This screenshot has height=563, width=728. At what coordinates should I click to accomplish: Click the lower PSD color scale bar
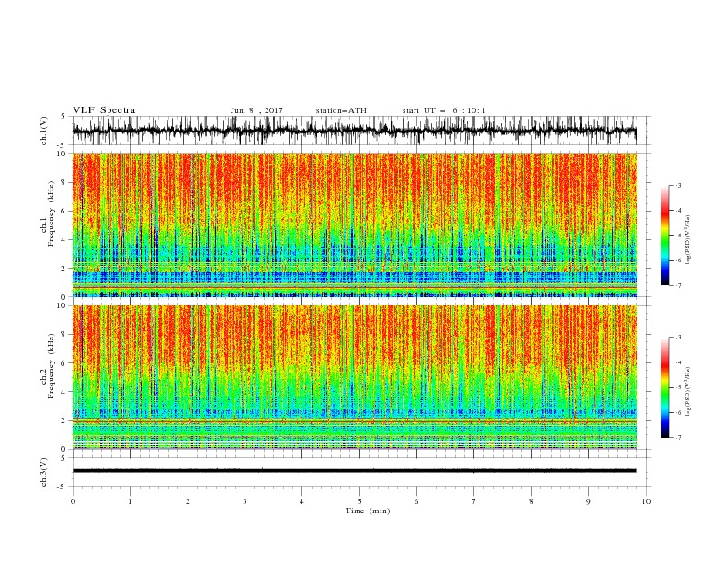coord(665,387)
